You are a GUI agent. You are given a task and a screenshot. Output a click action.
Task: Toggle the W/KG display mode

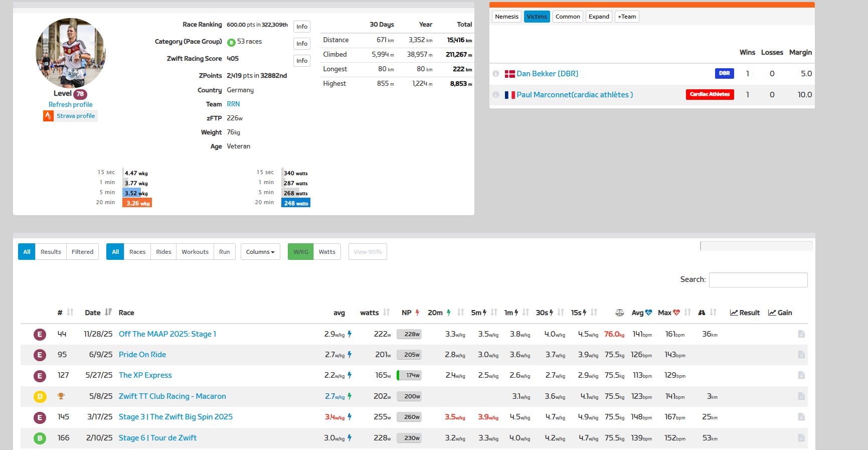(x=300, y=252)
